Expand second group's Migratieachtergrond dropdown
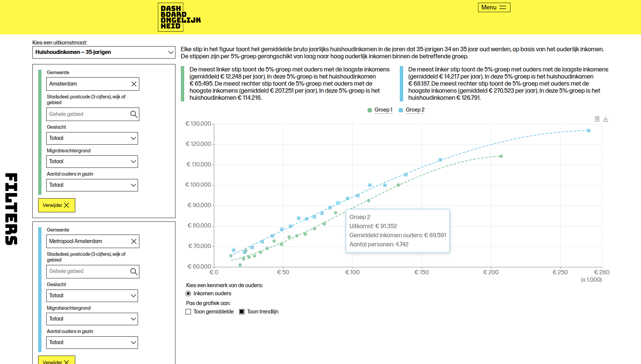This screenshot has height=364, width=641. pyautogui.click(x=92, y=319)
